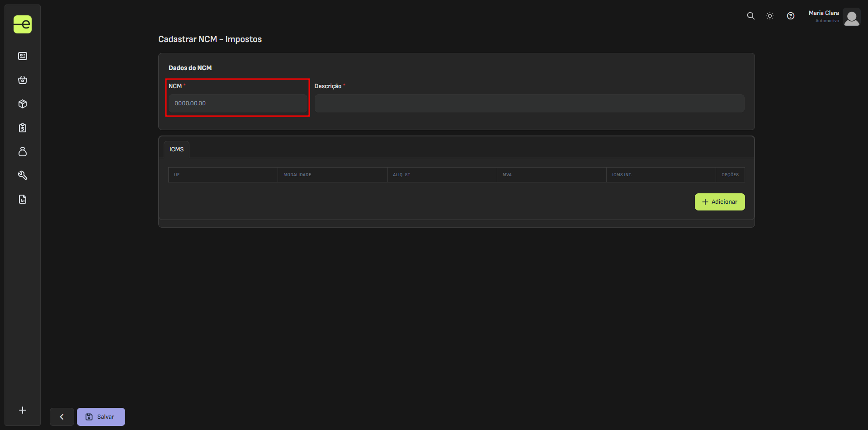Viewport: 868px width, 430px height.
Task: Open the clipboard with dollar sign icon
Action: (x=23, y=128)
